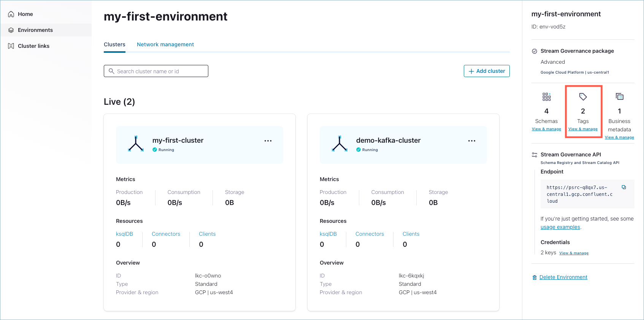The image size is (644, 320).
Task: Click the Tags count 2
Action: point(583,111)
